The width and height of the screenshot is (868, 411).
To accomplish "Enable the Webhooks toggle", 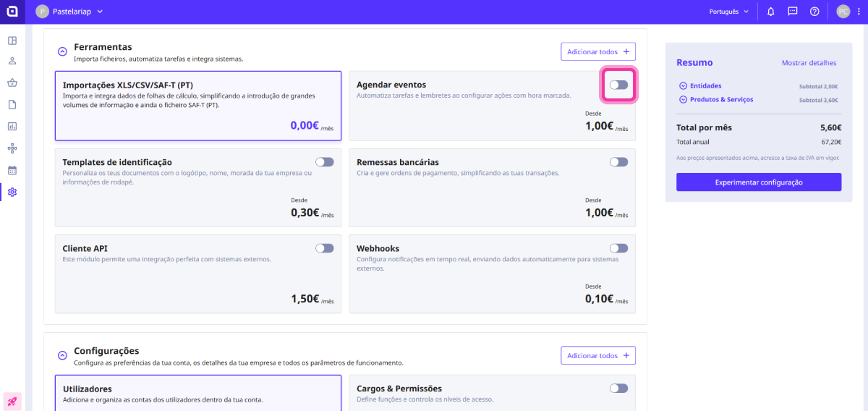I will coord(618,248).
